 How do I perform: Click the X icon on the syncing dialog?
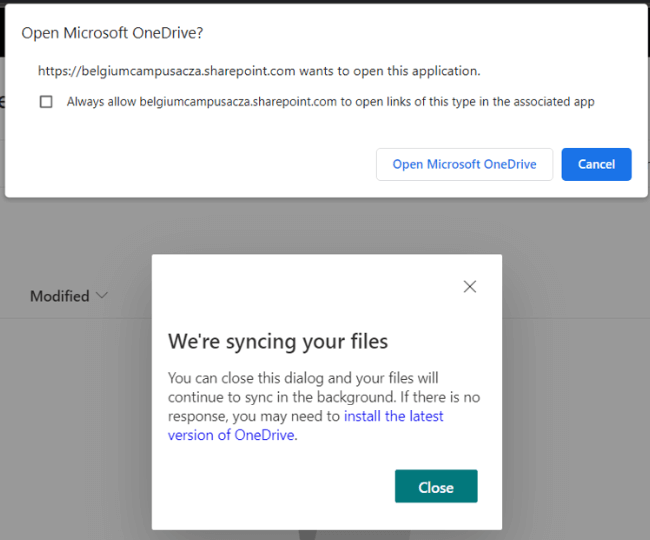pos(469,286)
